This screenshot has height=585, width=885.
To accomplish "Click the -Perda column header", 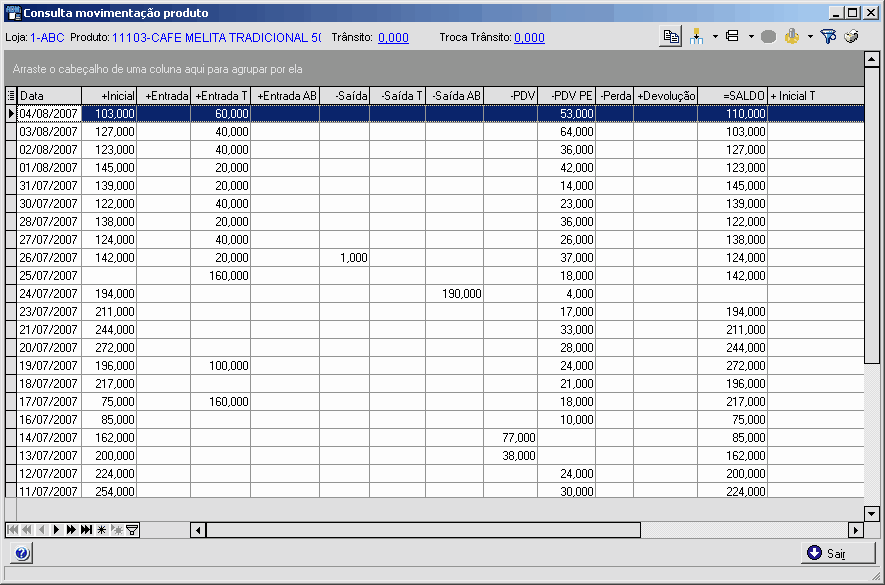I will [614, 95].
